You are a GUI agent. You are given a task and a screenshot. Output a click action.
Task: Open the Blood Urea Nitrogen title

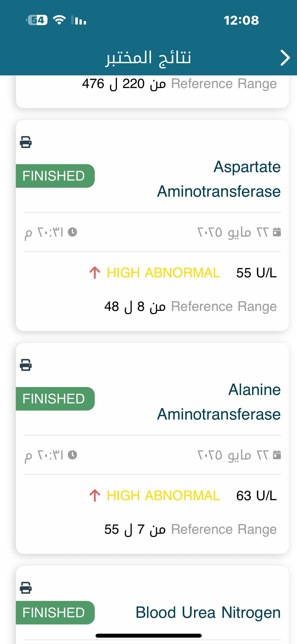pos(208,613)
